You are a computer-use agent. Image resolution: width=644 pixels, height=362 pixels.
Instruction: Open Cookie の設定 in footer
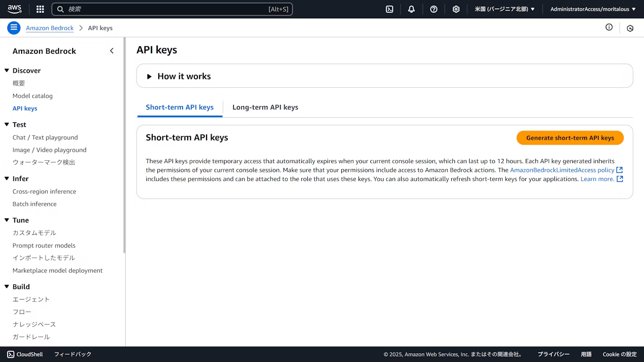pyautogui.click(x=620, y=354)
